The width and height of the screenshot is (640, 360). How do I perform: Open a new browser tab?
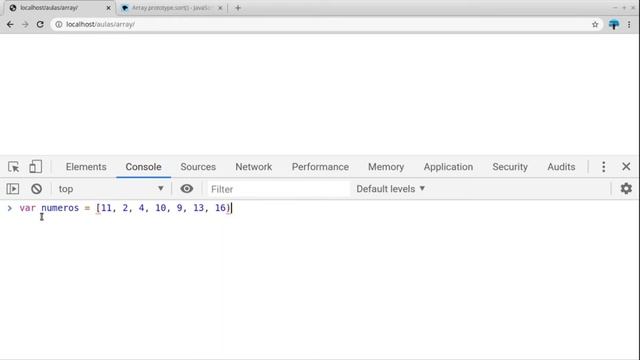[x=238, y=8]
